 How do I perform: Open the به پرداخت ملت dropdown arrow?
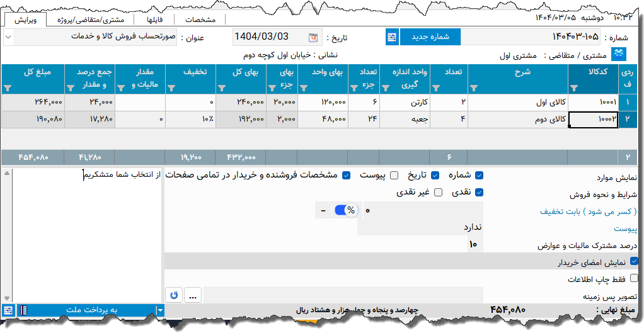coord(161,310)
